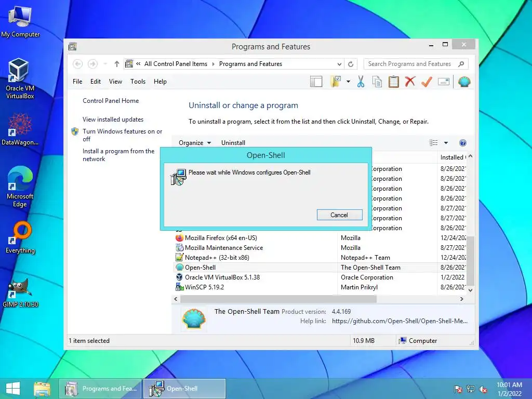Click the horizontal scrollbar left arrow
The height and width of the screenshot is (399, 532).
pos(176,299)
